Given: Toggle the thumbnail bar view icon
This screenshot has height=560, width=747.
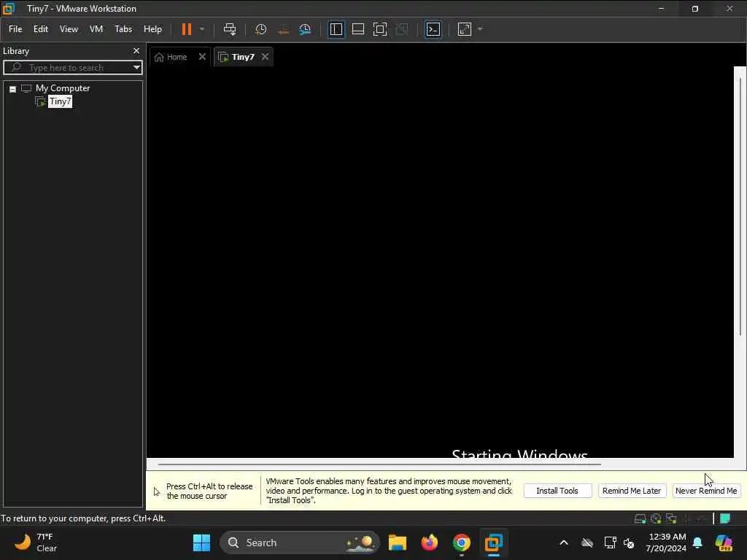Looking at the screenshot, I should (x=357, y=29).
